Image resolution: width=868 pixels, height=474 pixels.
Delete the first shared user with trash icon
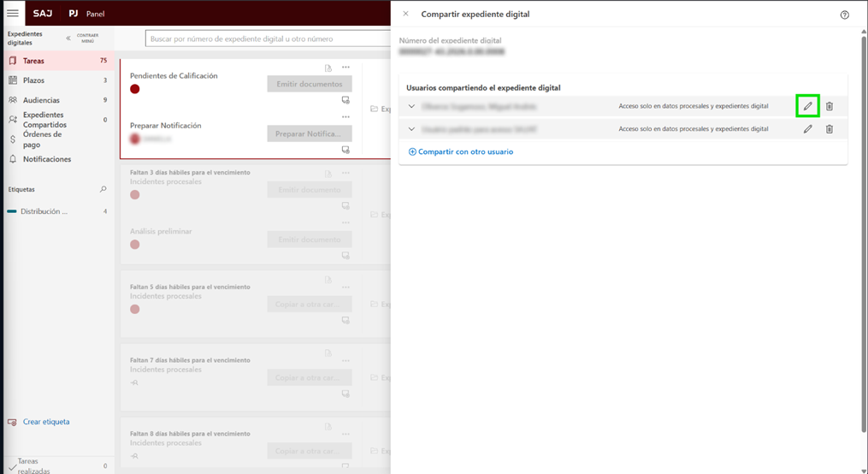click(x=829, y=106)
